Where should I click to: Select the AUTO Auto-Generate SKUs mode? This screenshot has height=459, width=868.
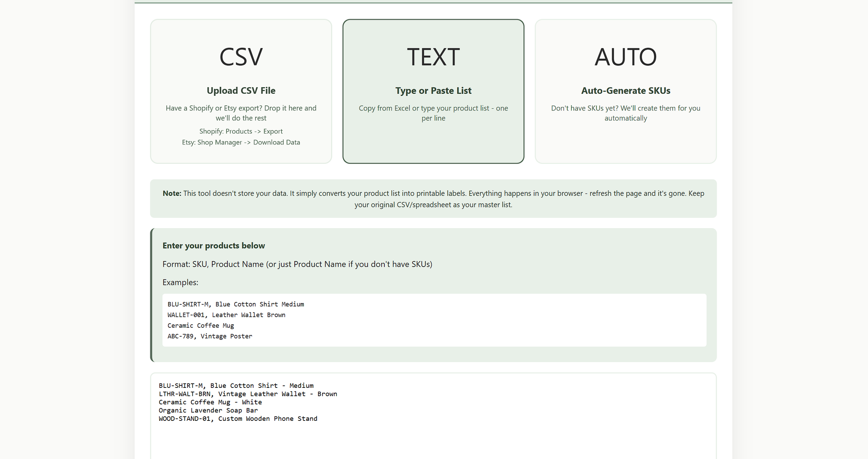pyautogui.click(x=626, y=91)
